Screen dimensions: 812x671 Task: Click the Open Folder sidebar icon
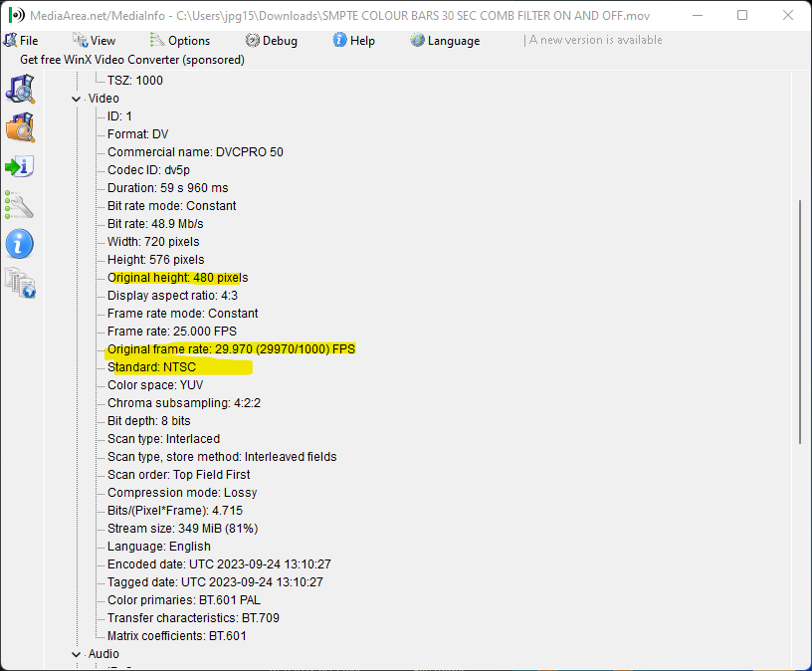coord(20,127)
